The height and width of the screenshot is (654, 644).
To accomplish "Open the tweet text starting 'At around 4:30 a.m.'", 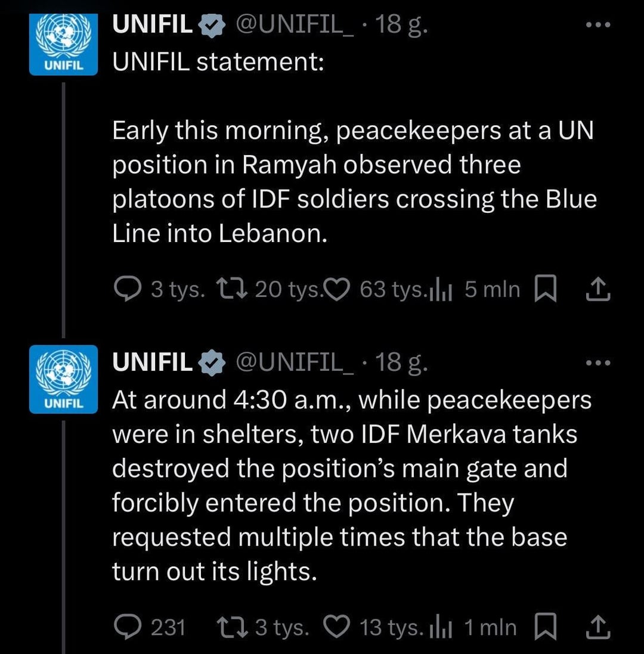I will [x=352, y=485].
